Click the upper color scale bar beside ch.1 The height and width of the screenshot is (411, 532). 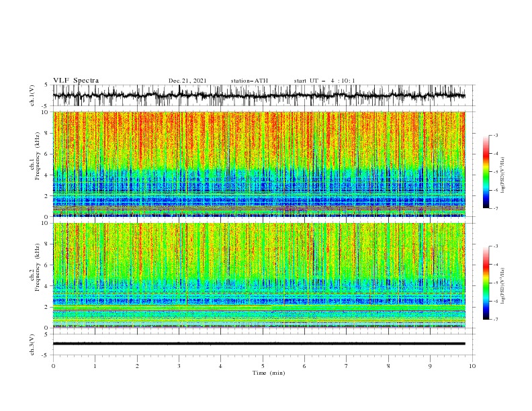pos(486,172)
